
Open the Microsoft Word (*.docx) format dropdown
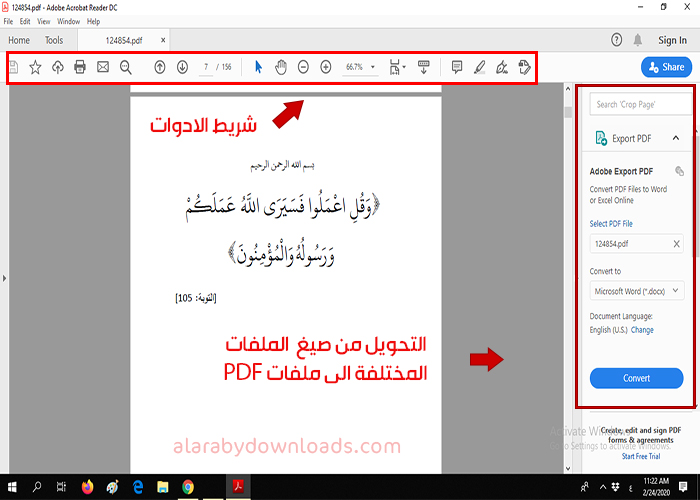[637, 291]
